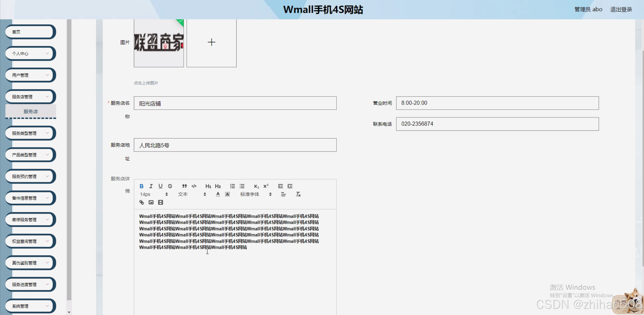Toggle subscript formatting

coord(256,186)
